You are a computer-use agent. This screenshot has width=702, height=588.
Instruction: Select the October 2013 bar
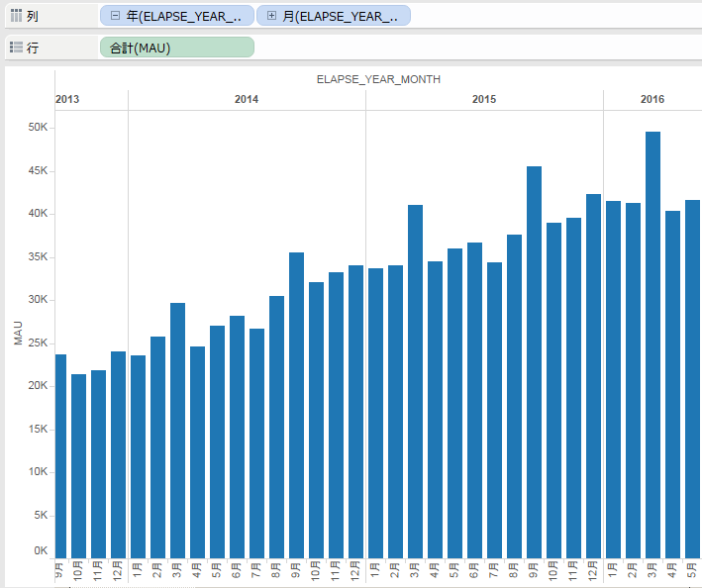(x=79, y=466)
